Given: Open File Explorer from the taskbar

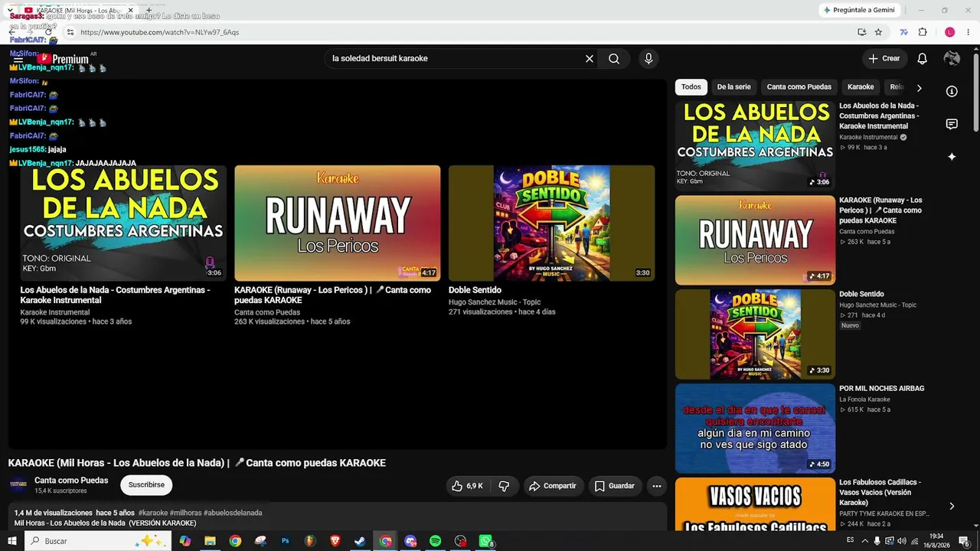Looking at the screenshot, I should 210,541.
